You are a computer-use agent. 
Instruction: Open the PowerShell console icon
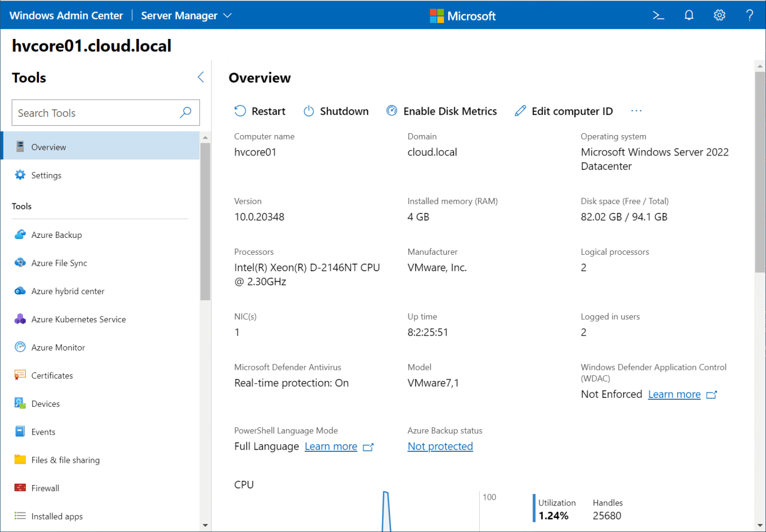click(x=658, y=15)
